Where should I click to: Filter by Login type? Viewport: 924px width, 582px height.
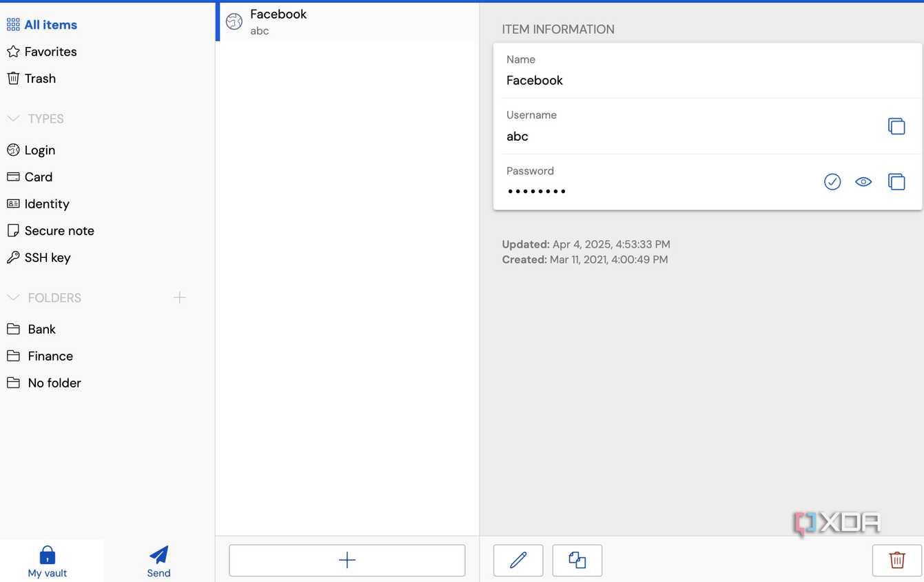[x=31, y=150]
